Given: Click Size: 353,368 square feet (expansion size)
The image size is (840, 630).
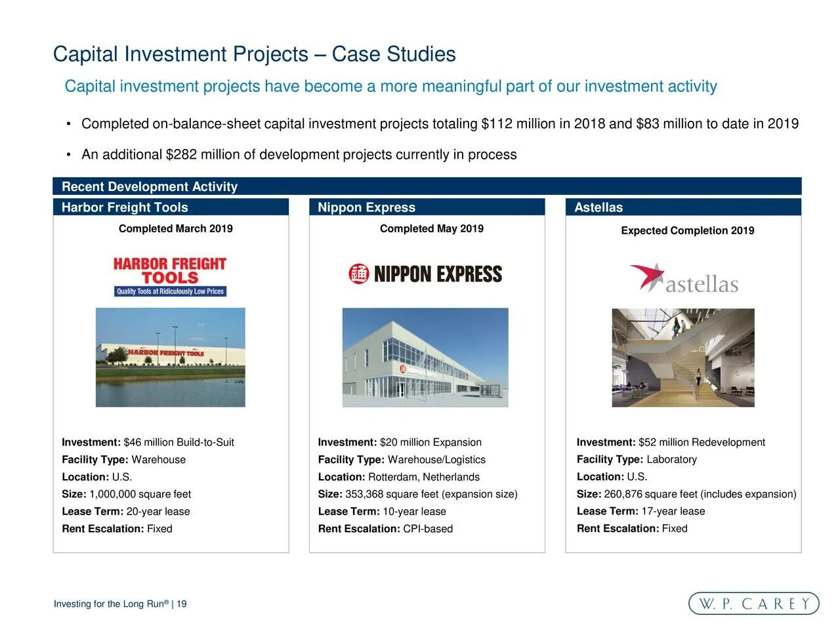Looking at the screenshot, I should coord(418,494).
